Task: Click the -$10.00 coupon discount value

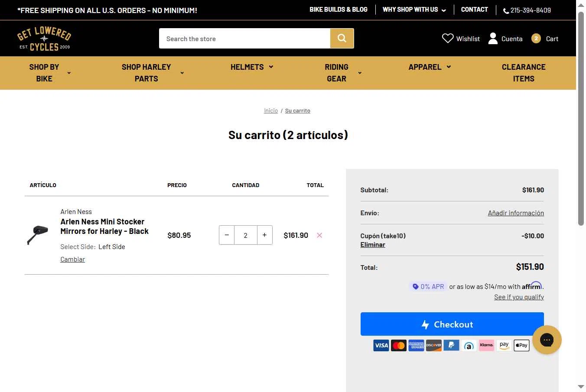Action: (533, 236)
